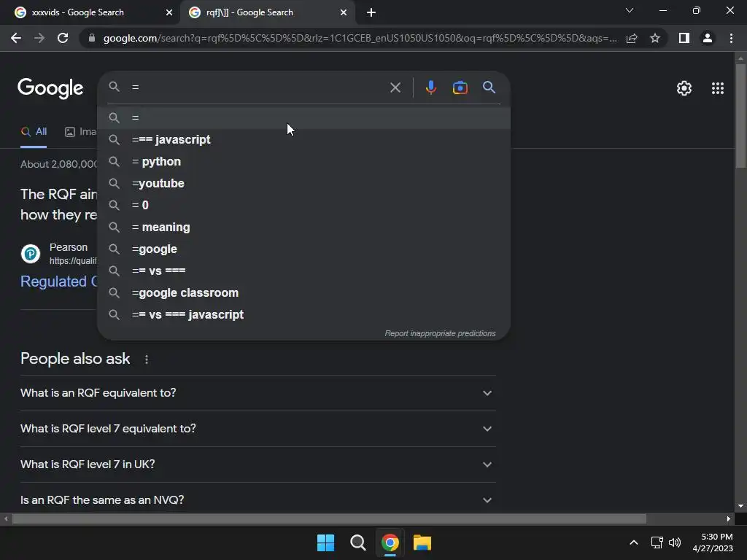Show hidden system tray icons
Viewport: 747px width, 560px height.
[x=634, y=542]
